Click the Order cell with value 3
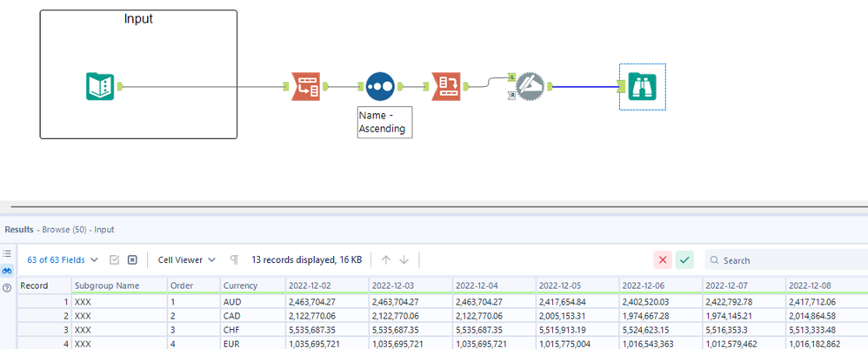Viewport: 868px width, 349px height. tap(194, 330)
